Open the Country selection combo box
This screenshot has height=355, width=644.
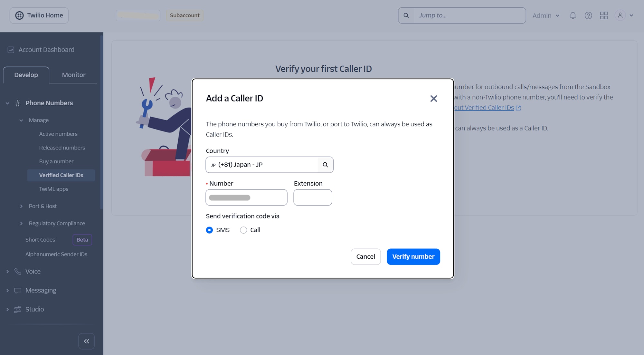point(270,165)
